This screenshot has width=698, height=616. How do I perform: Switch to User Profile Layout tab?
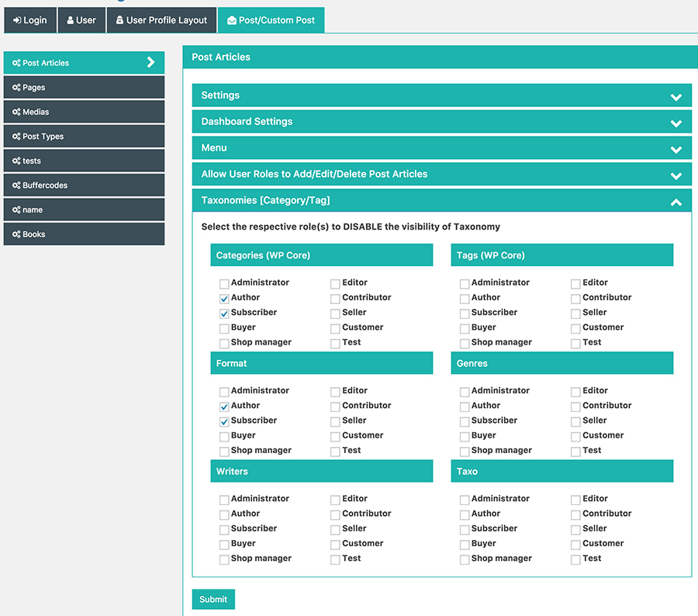[x=161, y=20]
